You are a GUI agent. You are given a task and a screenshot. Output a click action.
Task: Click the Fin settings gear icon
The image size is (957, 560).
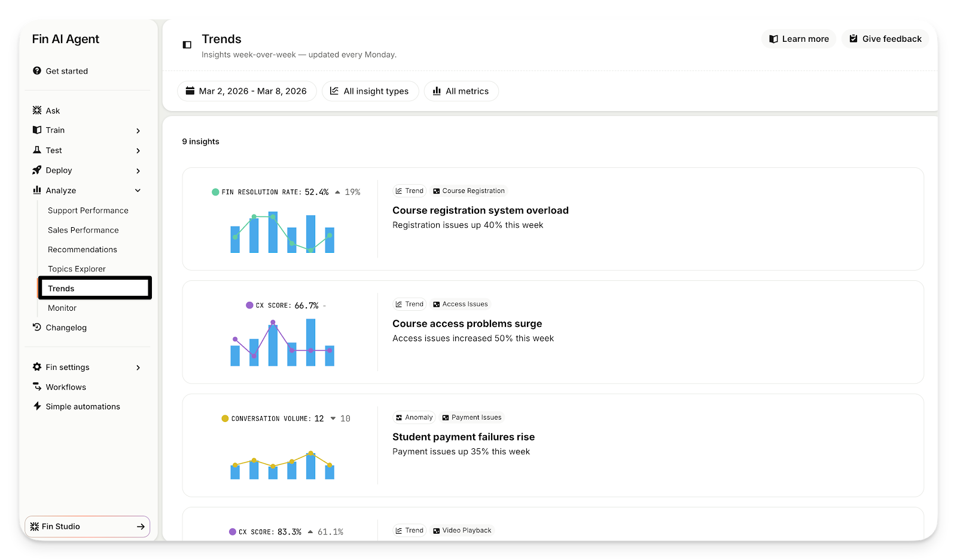[37, 367]
